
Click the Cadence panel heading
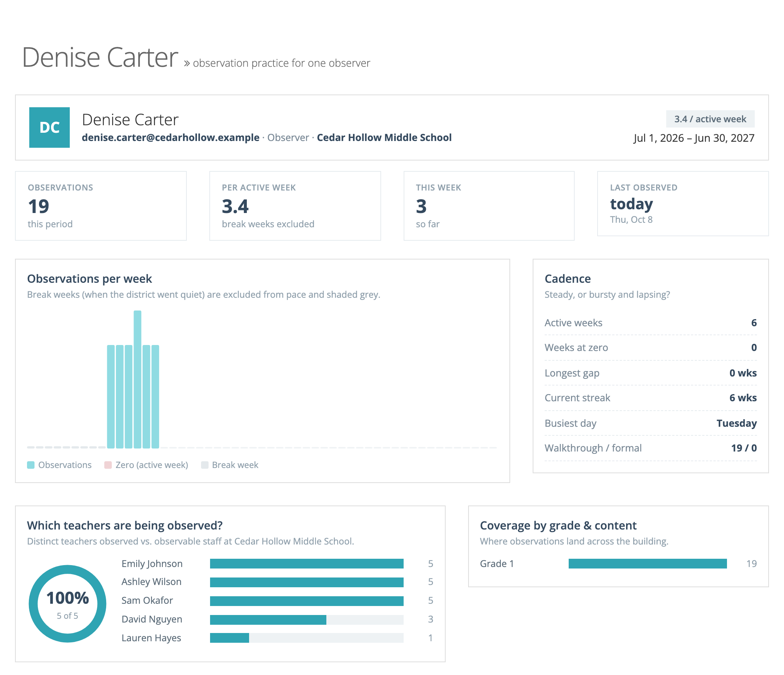coord(568,279)
